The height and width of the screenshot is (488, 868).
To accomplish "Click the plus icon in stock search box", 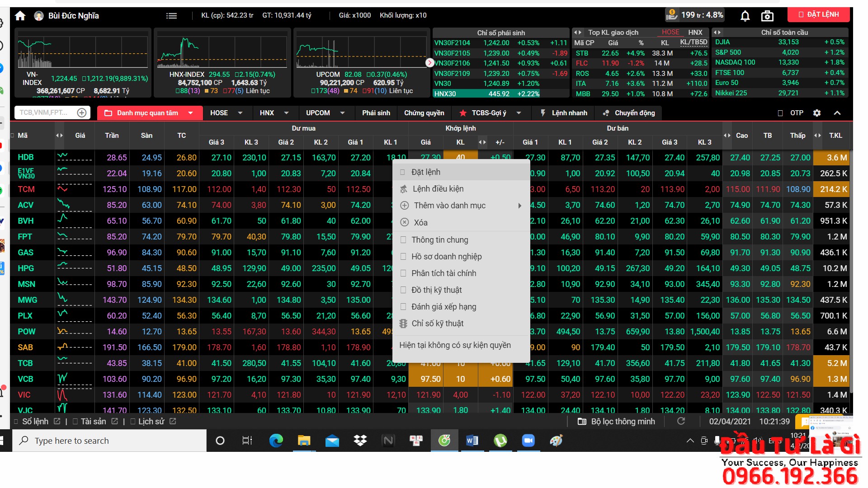I will tap(82, 113).
